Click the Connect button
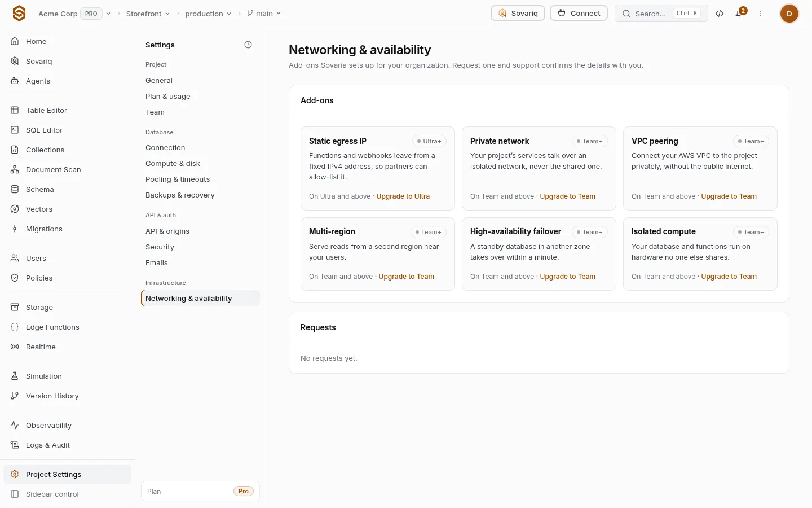Screen dimensions: 812x508 coord(579,13)
